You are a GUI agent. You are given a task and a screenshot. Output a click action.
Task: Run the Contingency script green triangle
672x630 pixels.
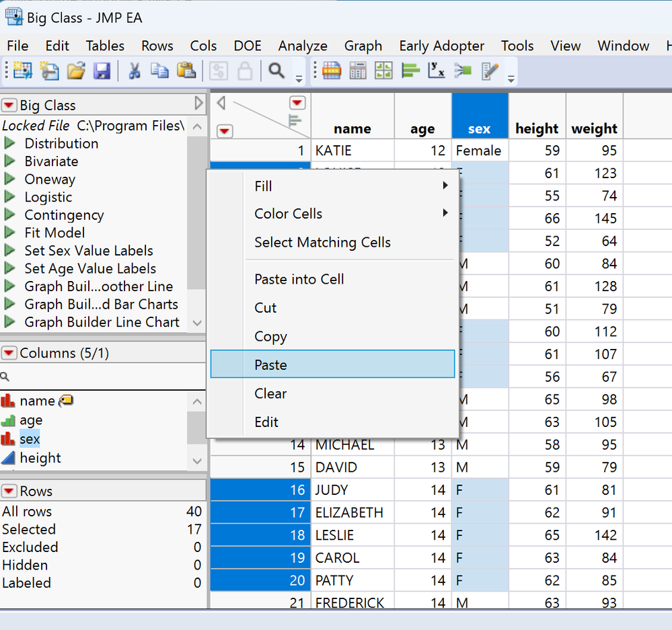9,214
